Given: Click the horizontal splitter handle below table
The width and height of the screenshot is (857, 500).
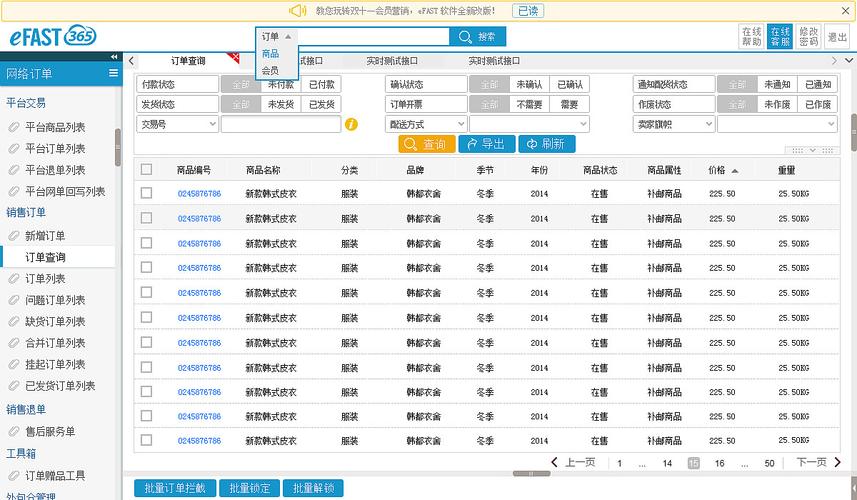Looking at the screenshot, I should click(531, 473).
